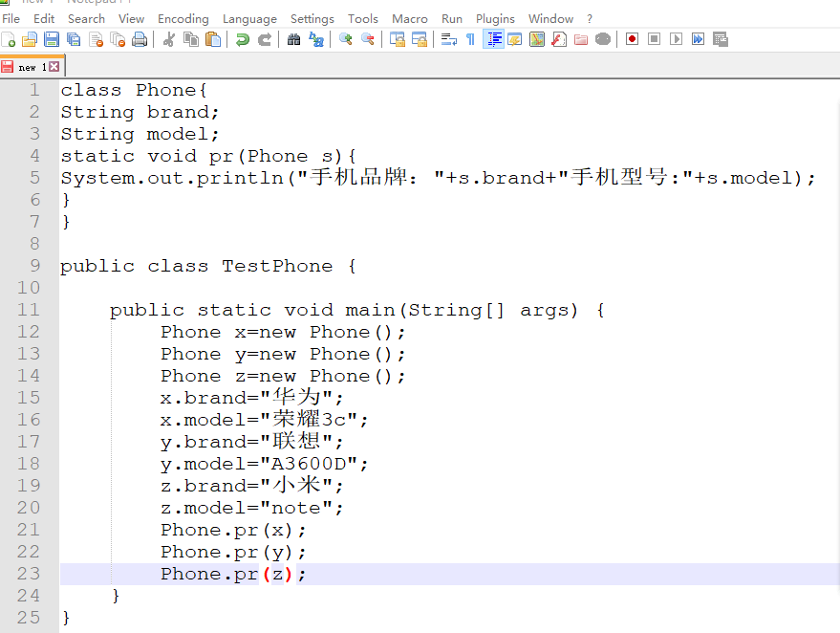Print the document using printer icon

[x=140, y=39]
